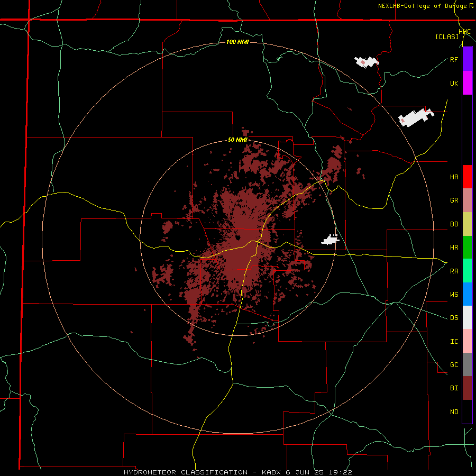476x476 pixels.
Task: Click the "HHC" product label
Action: point(465,32)
